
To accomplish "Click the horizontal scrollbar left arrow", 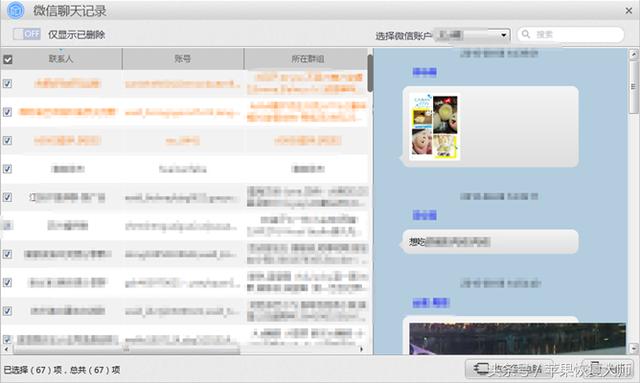I will tap(6, 350).
